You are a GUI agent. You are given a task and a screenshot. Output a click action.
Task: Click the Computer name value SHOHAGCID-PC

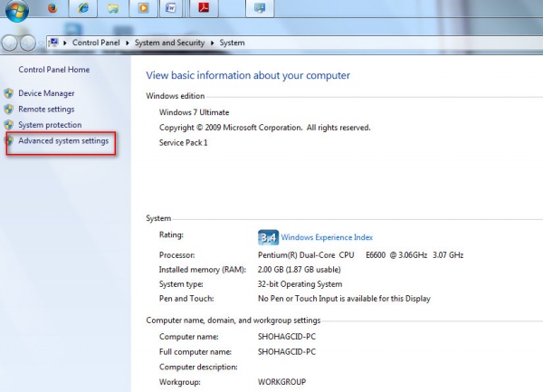coord(287,337)
